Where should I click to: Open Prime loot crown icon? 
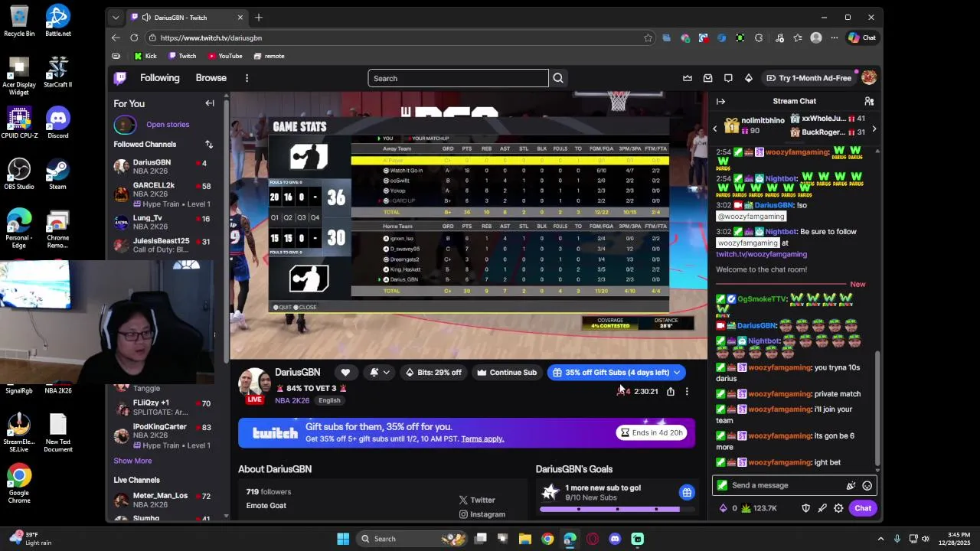coord(688,78)
